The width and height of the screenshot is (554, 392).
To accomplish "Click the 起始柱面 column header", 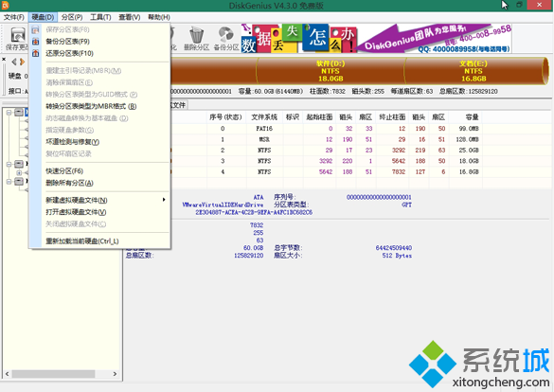I will pos(319,117).
